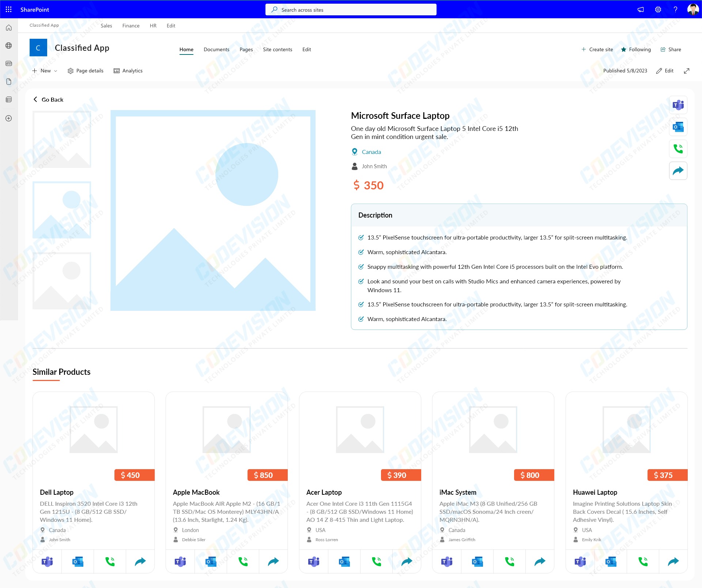Open iMac System card title

pos(458,492)
